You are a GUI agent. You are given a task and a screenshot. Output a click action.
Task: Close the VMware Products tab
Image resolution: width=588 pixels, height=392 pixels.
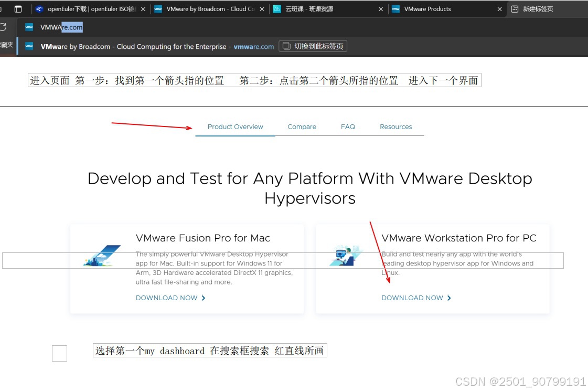tap(499, 9)
